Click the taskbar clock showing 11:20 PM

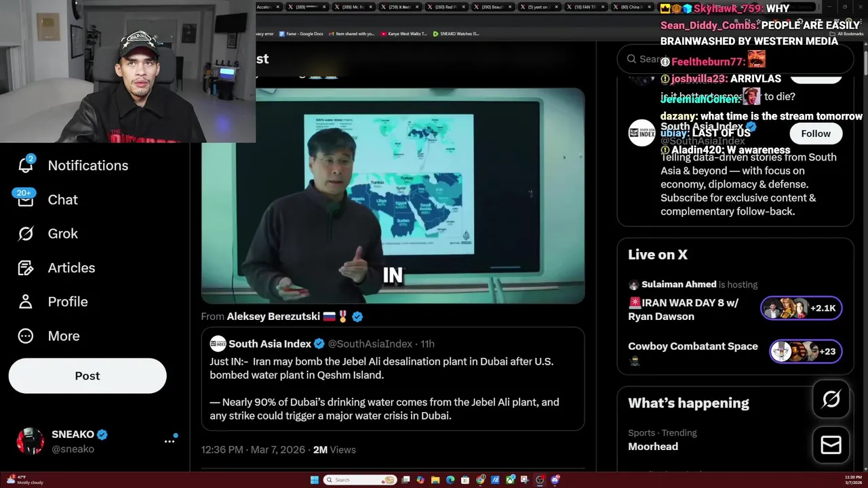coord(853,480)
